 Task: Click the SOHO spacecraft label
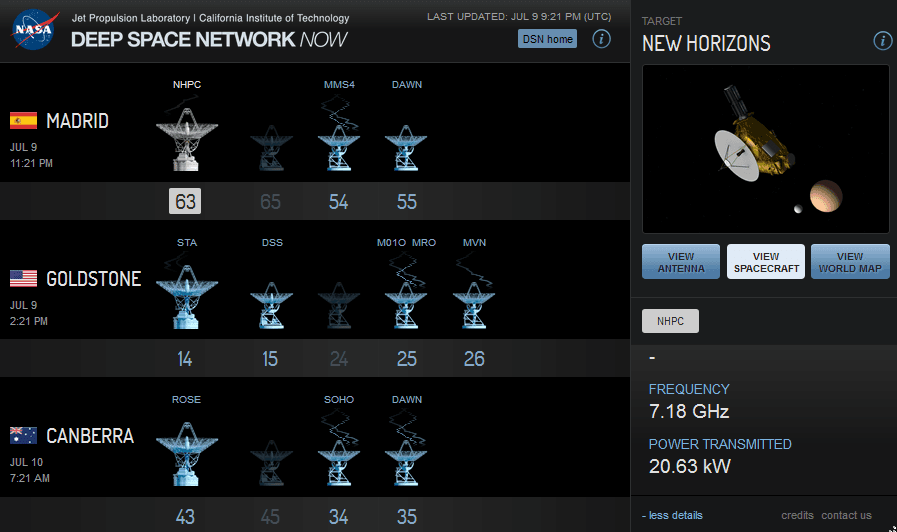coord(339,400)
